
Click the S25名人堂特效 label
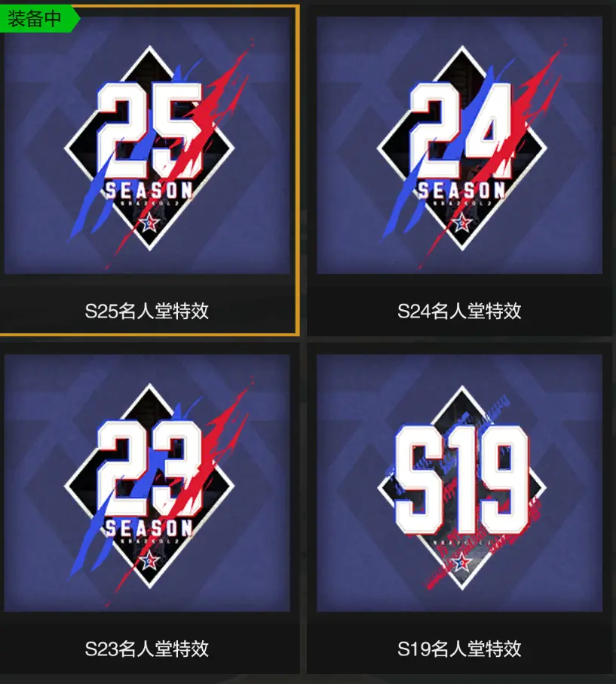(x=147, y=311)
